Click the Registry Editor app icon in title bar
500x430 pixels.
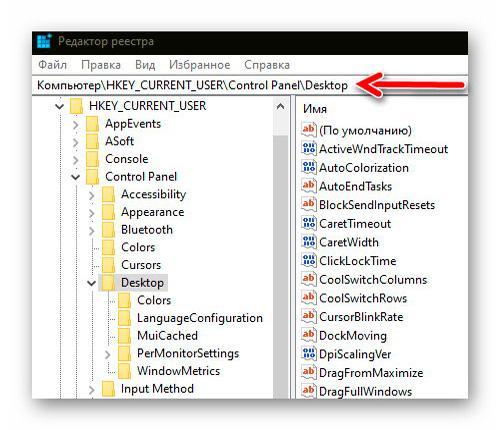tap(44, 41)
